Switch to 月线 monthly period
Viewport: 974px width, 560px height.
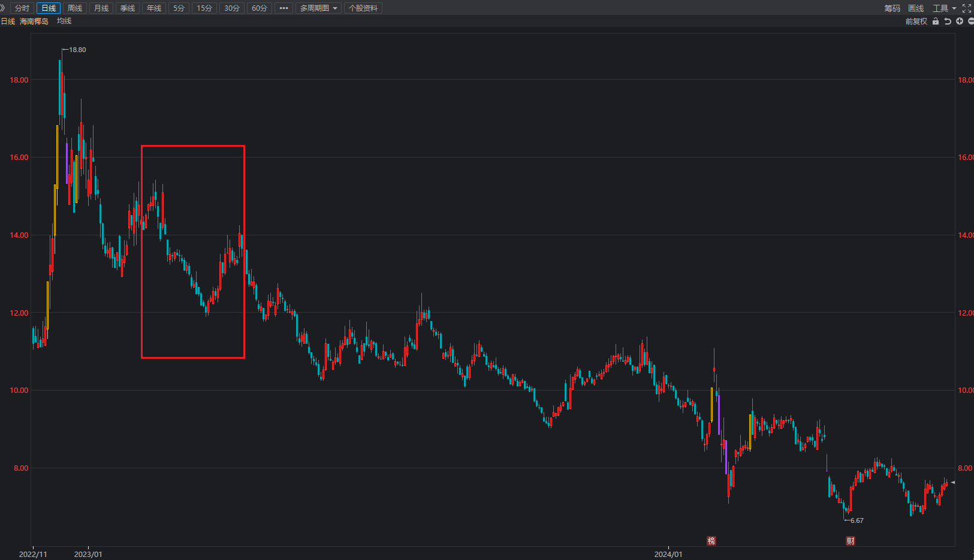tap(101, 8)
